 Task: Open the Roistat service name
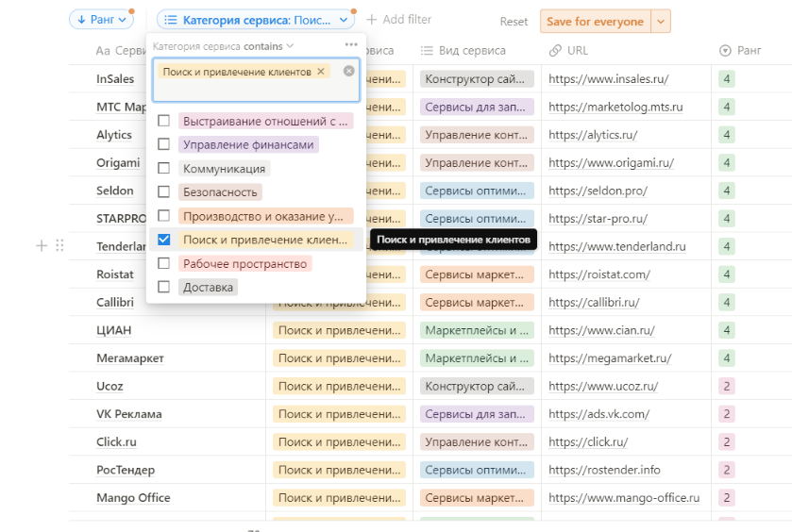click(x=115, y=274)
